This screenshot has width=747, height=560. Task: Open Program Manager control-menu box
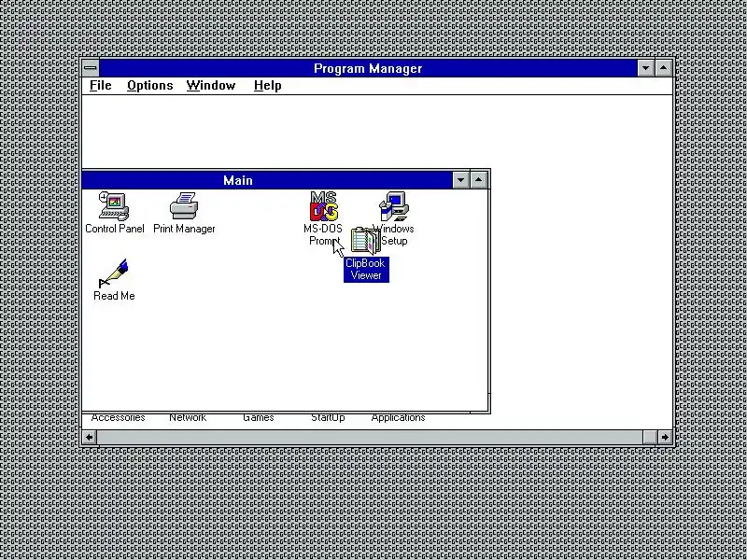coord(91,68)
